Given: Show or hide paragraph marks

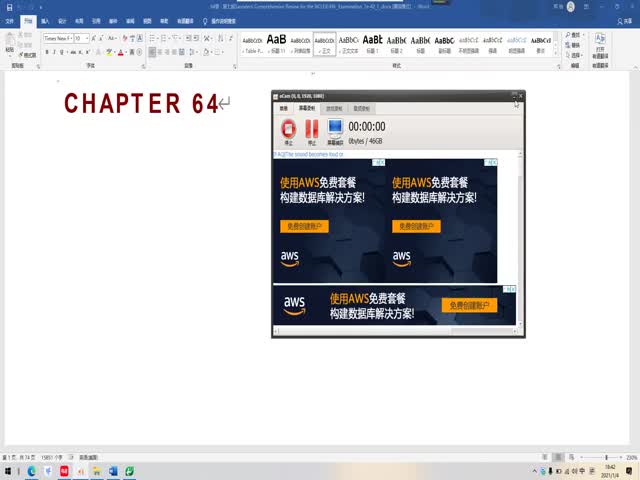Looking at the screenshot, I should (231, 38).
